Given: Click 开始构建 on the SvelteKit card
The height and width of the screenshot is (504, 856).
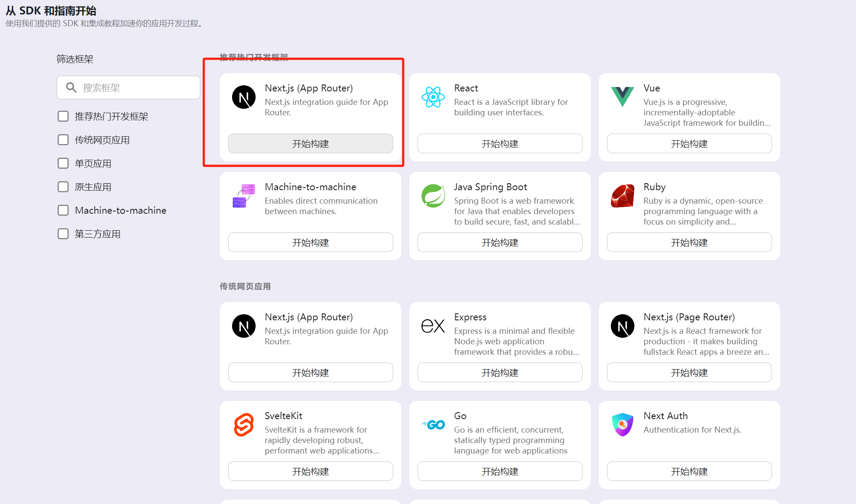Looking at the screenshot, I should pyautogui.click(x=310, y=471).
